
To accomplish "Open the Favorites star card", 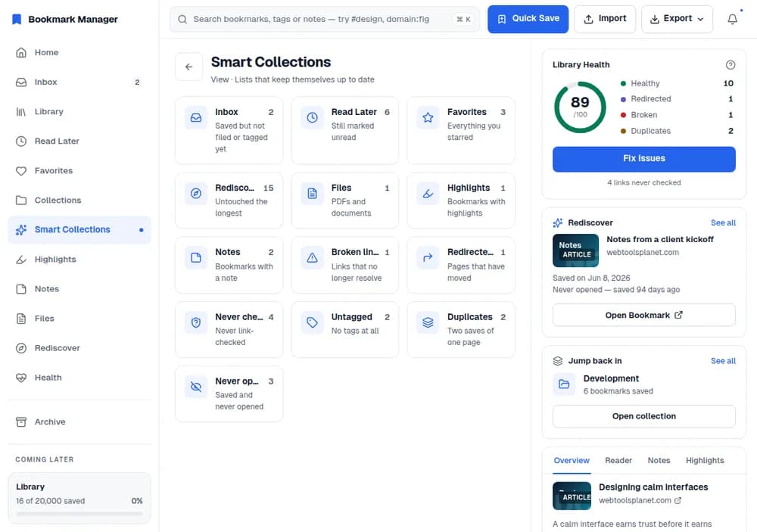I will click(x=461, y=130).
